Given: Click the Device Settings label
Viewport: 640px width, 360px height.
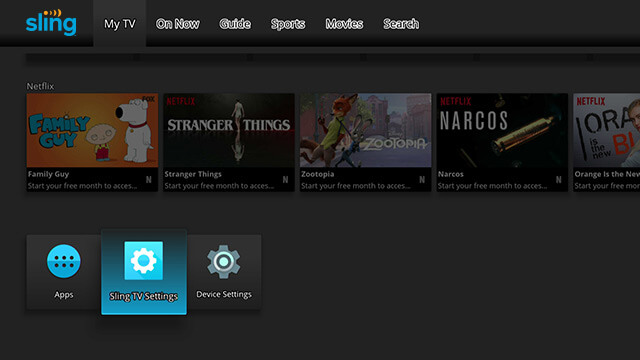Looking at the screenshot, I should (x=224, y=294).
